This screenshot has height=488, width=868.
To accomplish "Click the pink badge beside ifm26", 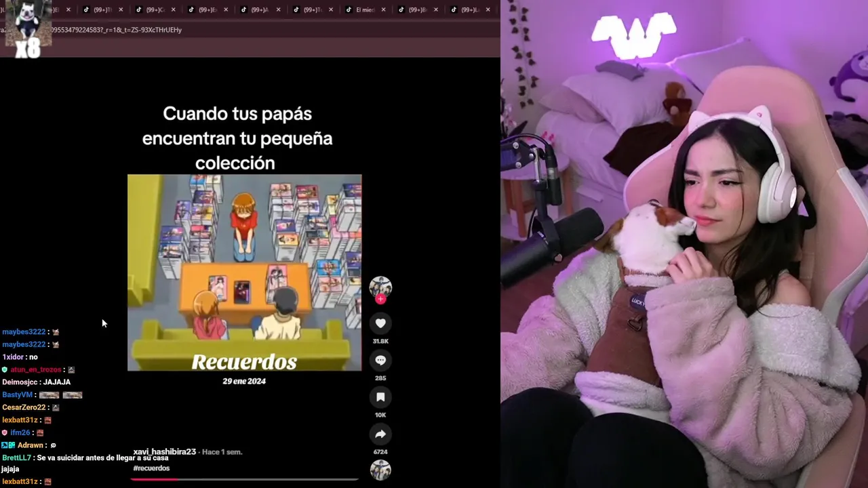I will pos(5,432).
